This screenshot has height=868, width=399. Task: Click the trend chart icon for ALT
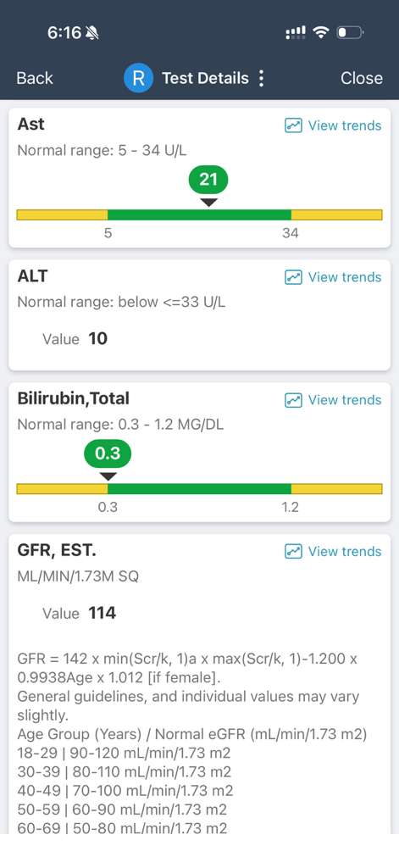click(293, 277)
